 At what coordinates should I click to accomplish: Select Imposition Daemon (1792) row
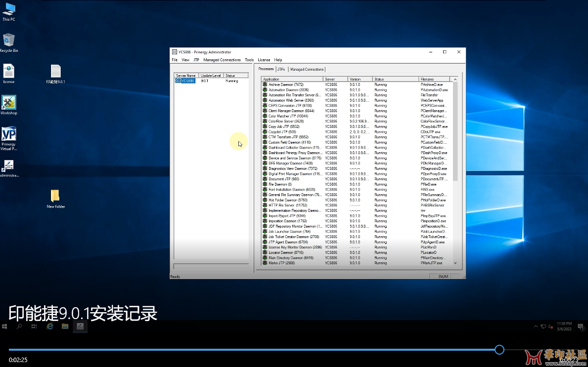(357, 221)
